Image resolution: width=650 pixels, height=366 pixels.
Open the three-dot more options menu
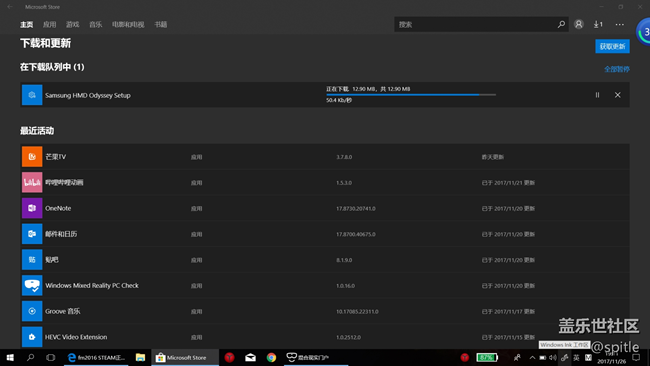click(619, 24)
